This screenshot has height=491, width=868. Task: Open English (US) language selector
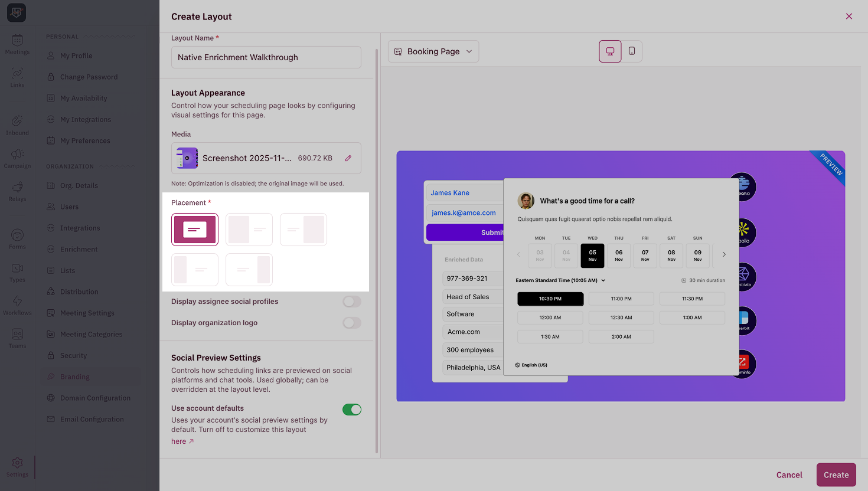[x=531, y=365]
